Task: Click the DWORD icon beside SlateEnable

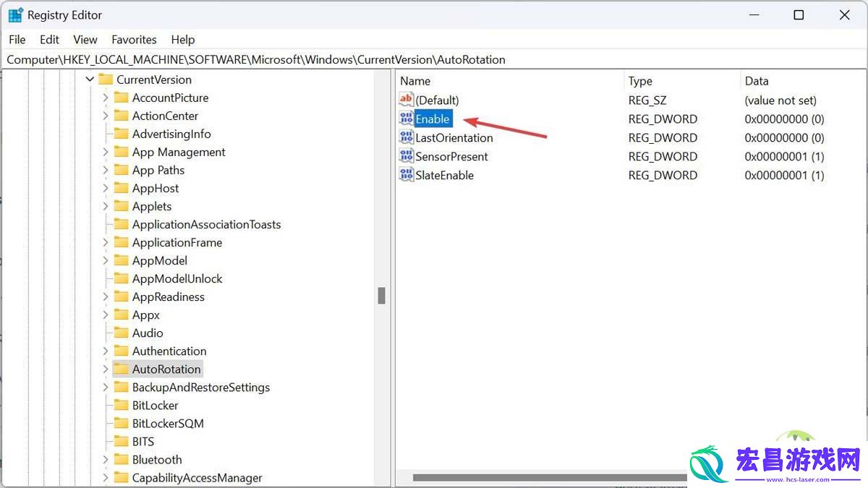Action: coord(406,175)
